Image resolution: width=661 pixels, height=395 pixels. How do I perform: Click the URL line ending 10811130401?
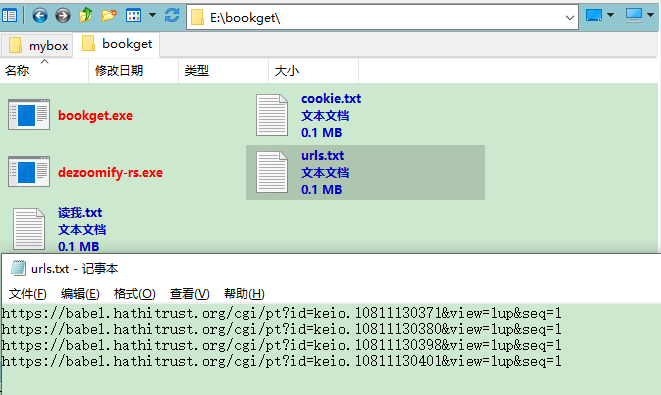282,361
